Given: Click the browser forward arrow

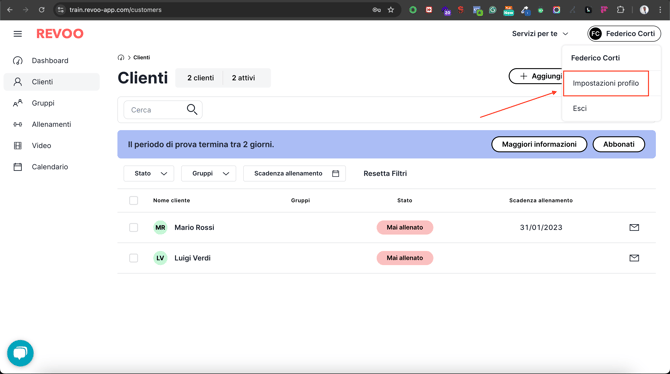Looking at the screenshot, I should coord(26,10).
